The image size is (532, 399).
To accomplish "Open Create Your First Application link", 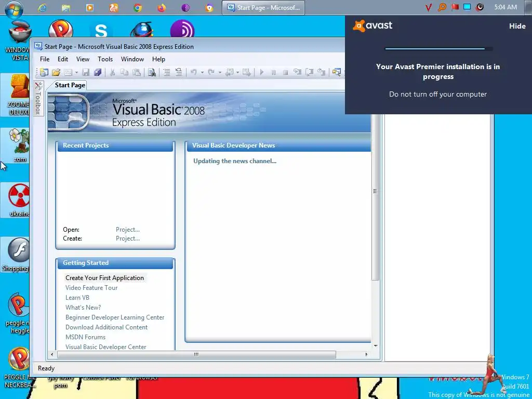I will coord(104,278).
